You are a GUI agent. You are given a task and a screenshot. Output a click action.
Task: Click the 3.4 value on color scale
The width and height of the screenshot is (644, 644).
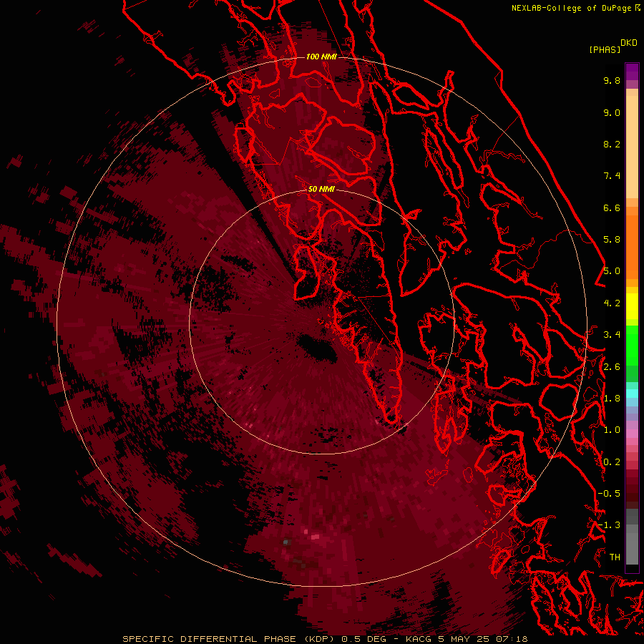click(612, 335)
